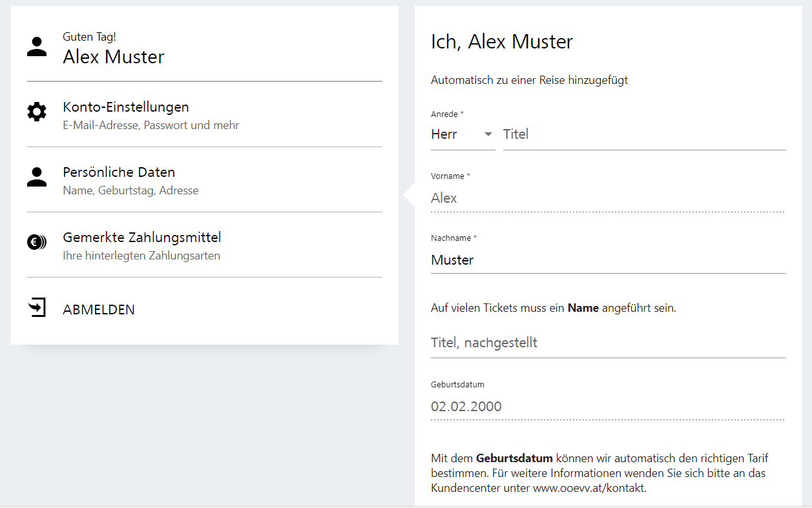Image resolution: width=812 pixels, height=508 pixels.
Task: Click the logout arrow icon beside Abmelden
Action: (37, 308)
